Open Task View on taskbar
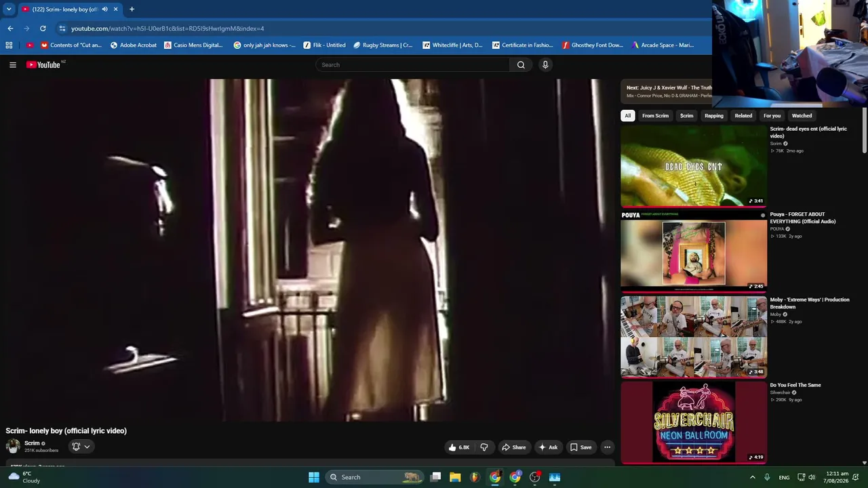 tap(435, 477)
